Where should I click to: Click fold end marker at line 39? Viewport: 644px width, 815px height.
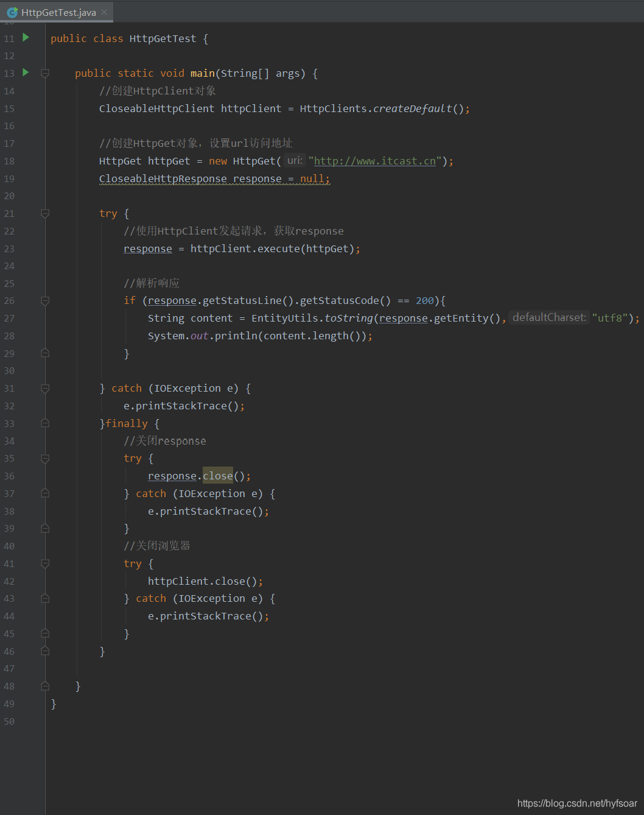pos(45,529)
